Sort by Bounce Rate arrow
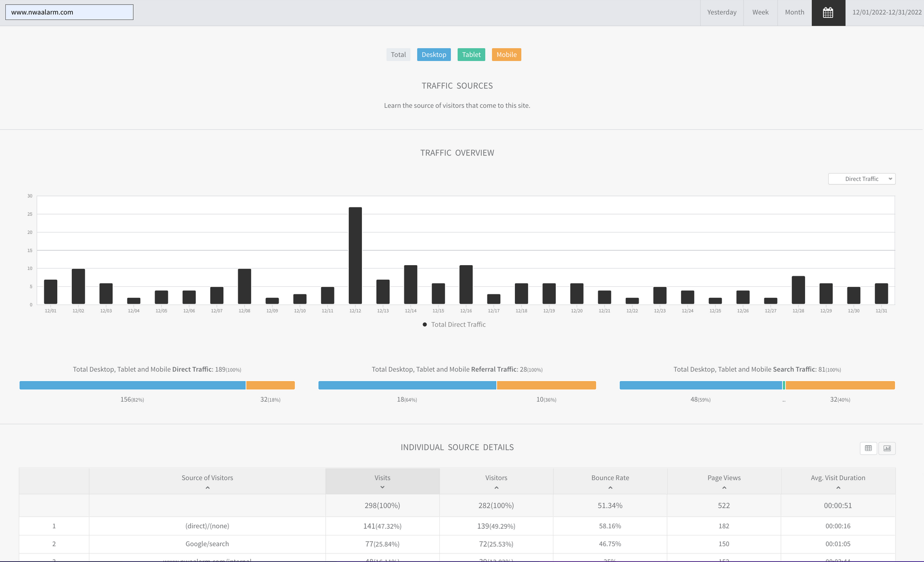The width and height of the screenshot is (924, 562). 610,488
